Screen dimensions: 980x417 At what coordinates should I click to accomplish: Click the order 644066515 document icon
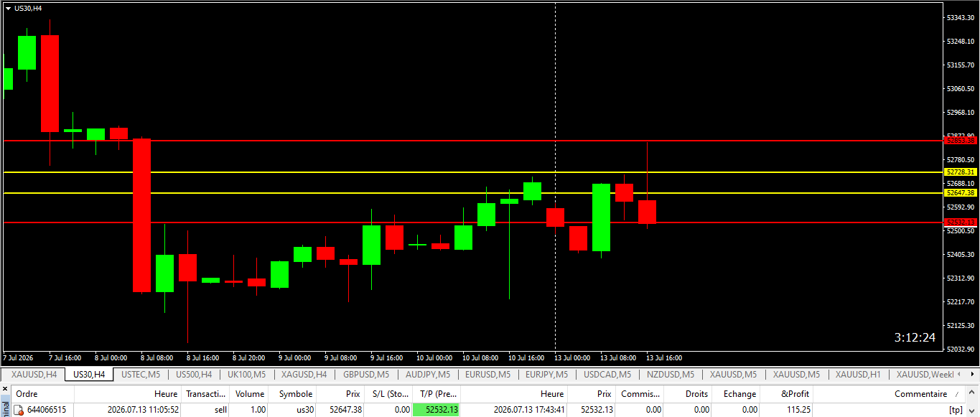(19, 410)
